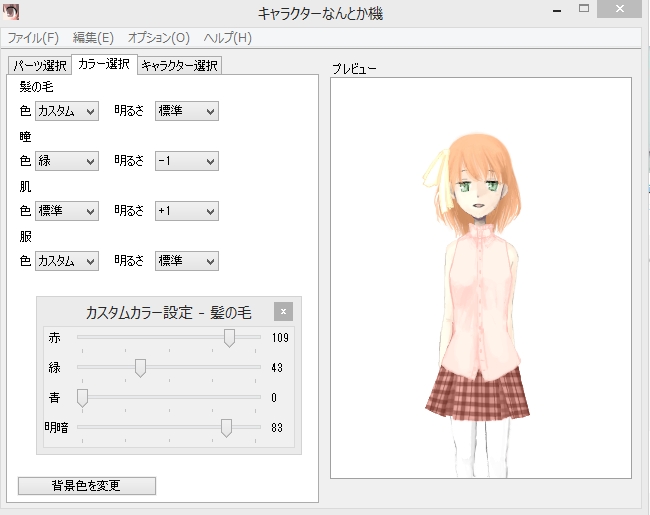The height and width of the screenshot is (515, 650).
Task: Expand the 瞳 color dropdown showing 緑
Action: tap(66, 161)
